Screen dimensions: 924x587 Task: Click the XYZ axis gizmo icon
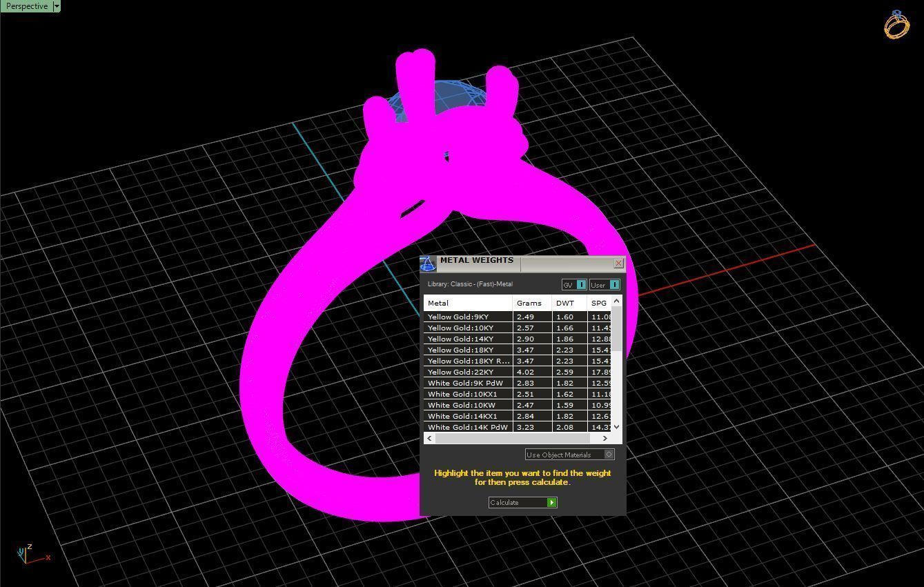coord(33,554)
